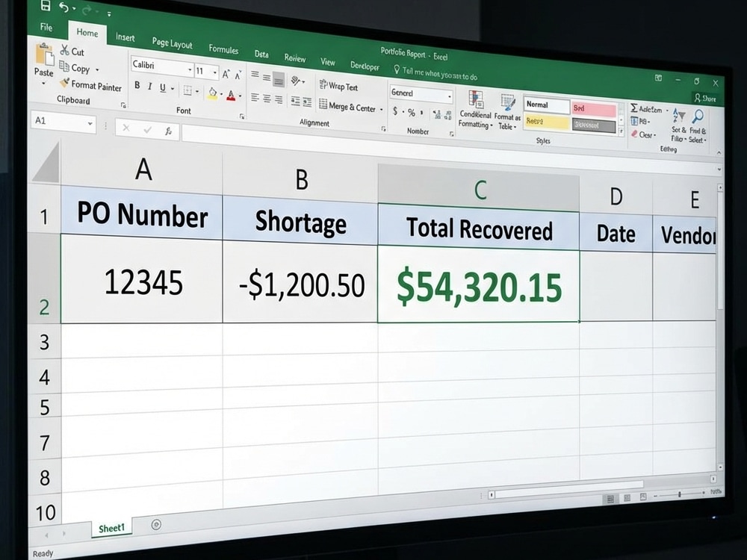Image resolution: width=747 pixels, height=560 pixels.
Task: Switch to the Review tab
Action: point(295,58)
